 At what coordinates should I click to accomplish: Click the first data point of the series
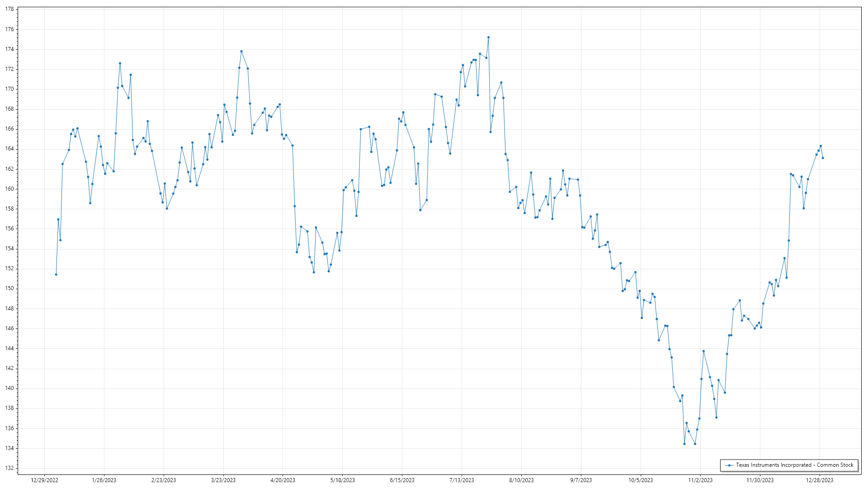pos(56,274)
